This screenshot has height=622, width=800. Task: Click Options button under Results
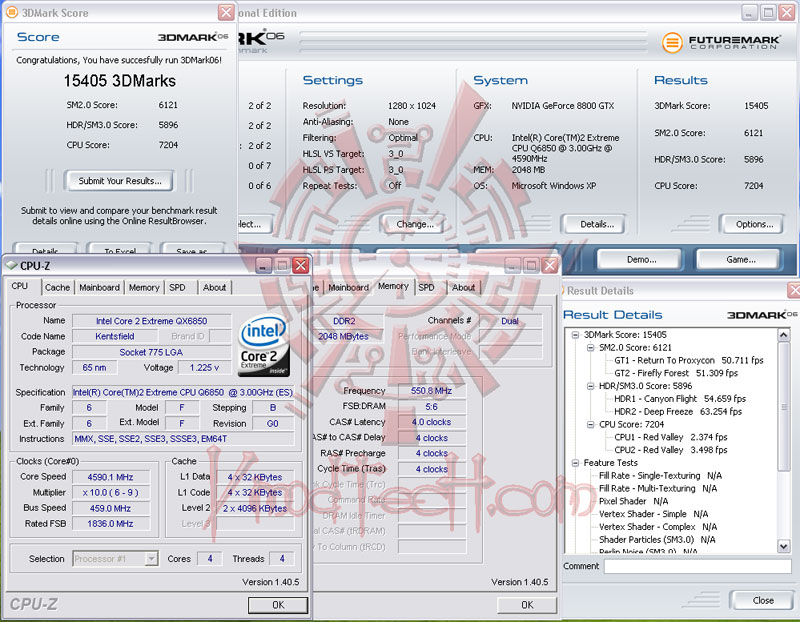[752, 225]
